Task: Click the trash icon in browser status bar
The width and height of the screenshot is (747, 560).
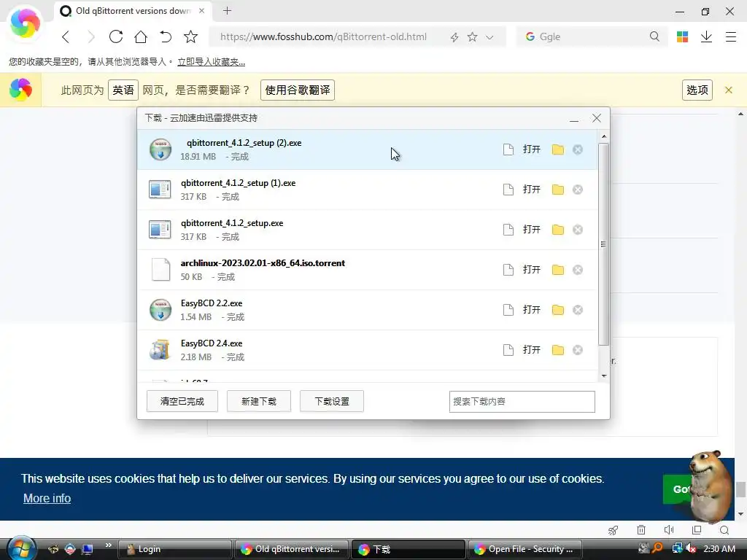Action: click(641, 530)
